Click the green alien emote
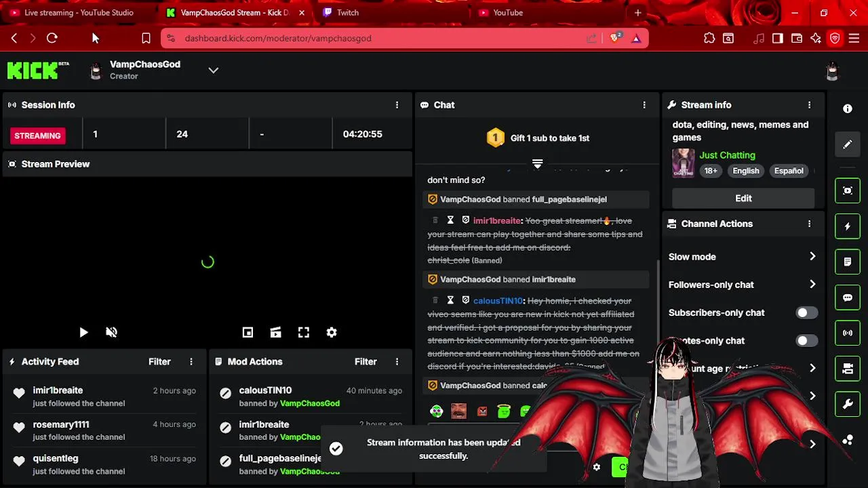 click(x=437, y=411)
